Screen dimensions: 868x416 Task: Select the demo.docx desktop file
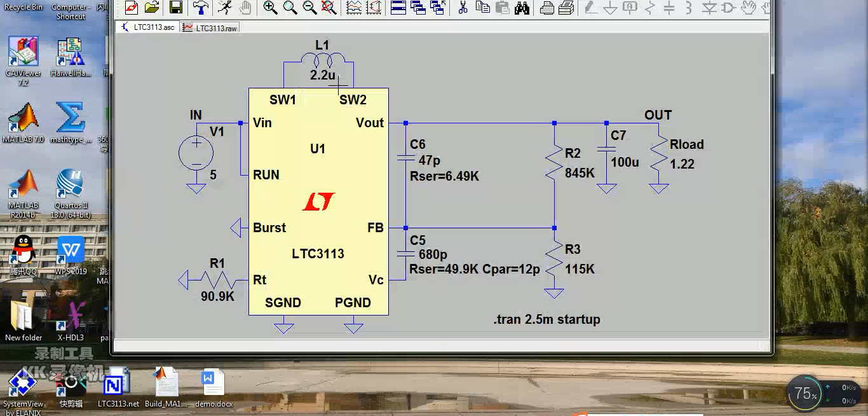point(213,389)
